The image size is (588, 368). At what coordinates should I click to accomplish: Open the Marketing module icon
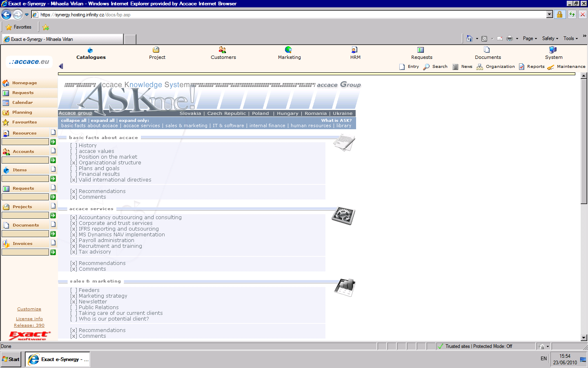pos(288,50)
